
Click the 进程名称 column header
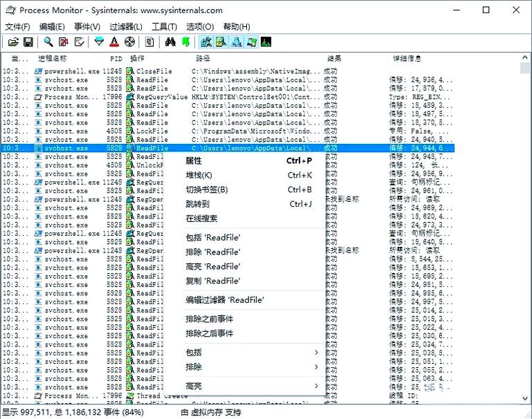(x=53, y=59)
